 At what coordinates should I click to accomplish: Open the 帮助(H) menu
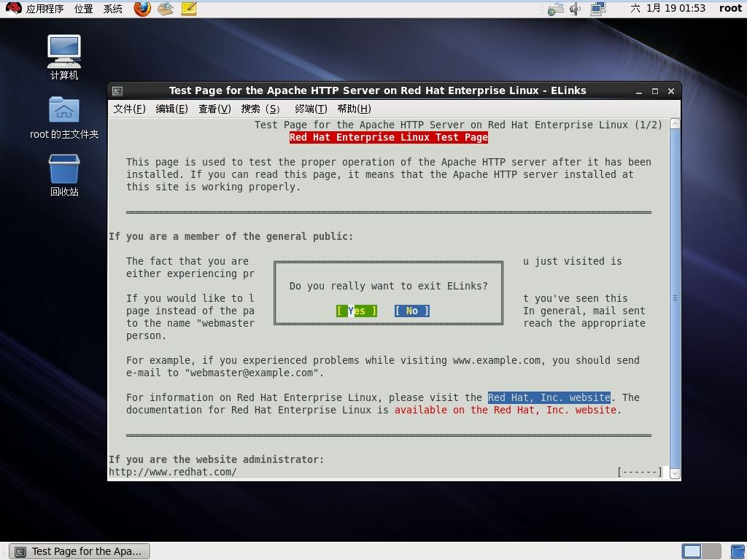coord(354,109)
